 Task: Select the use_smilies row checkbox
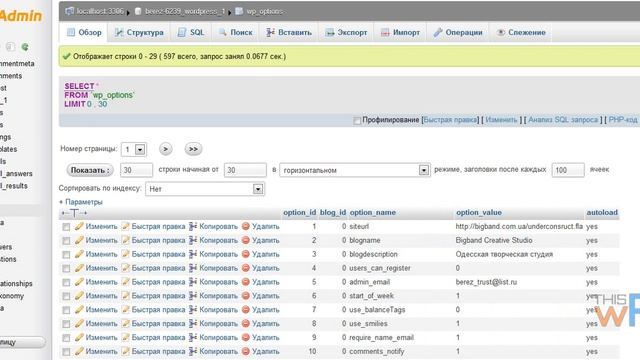coord(66,324)
